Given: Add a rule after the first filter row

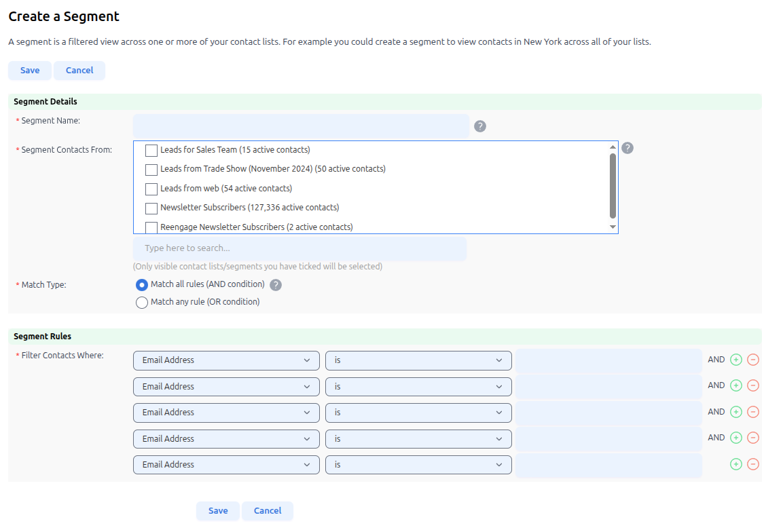Looking at the screenshot, I should click(736, 360).
